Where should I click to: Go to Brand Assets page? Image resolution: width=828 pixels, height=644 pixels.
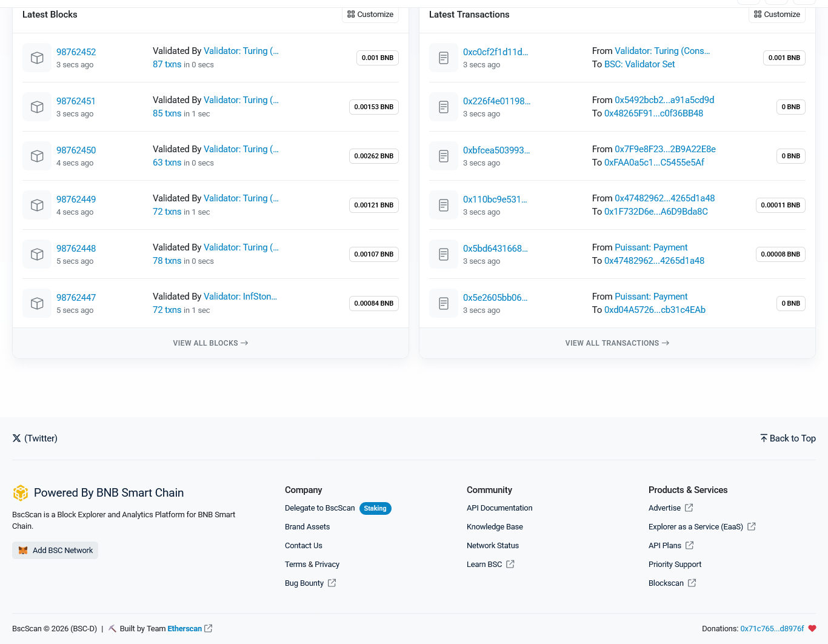point(307,527)
